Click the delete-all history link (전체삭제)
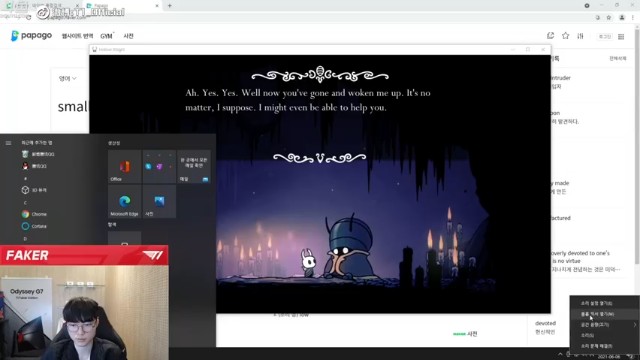The width and height of the screenshot is (640, 360). point(618,59)
